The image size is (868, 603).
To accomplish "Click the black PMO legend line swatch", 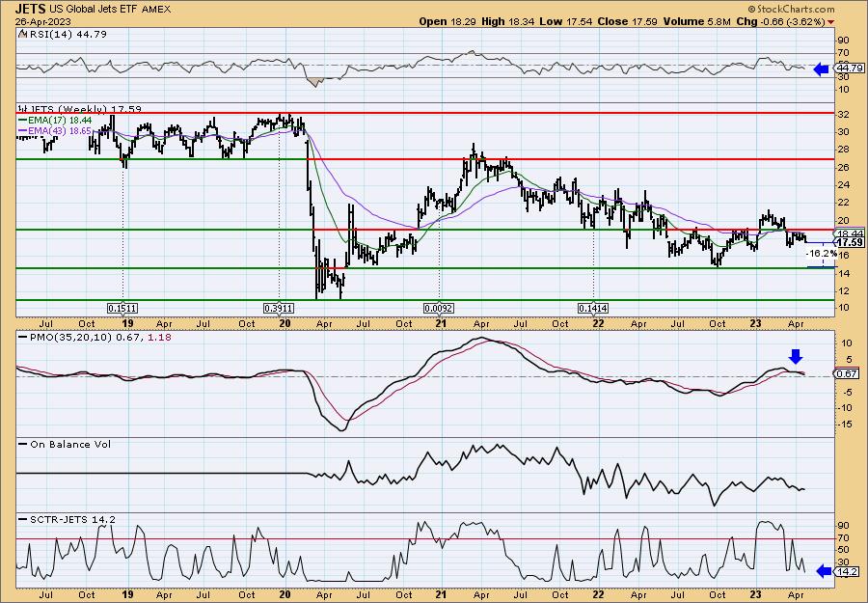I will pos(23,337).
